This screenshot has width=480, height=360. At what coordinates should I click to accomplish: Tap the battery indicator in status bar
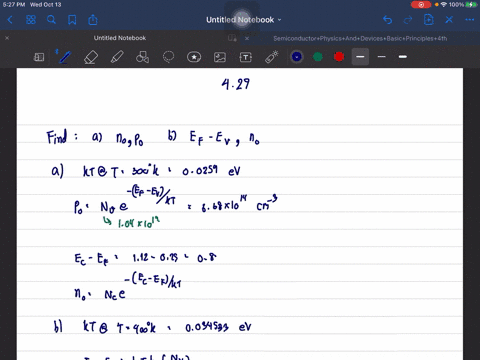pyautogui.click(x=471, y=5)
